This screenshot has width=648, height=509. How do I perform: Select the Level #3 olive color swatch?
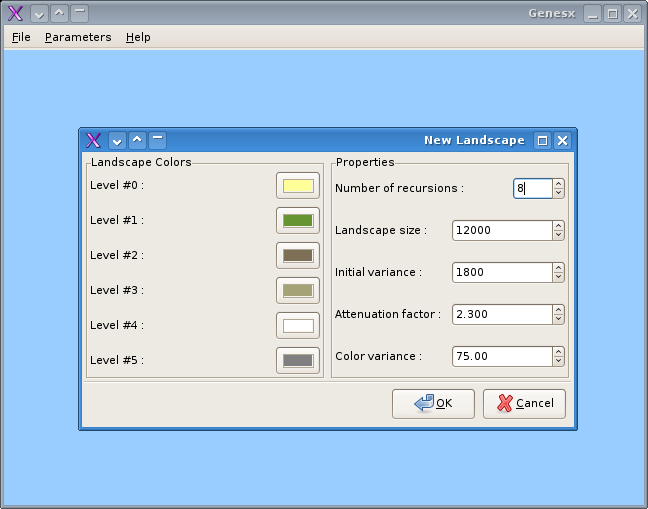[x=298, y=291]
